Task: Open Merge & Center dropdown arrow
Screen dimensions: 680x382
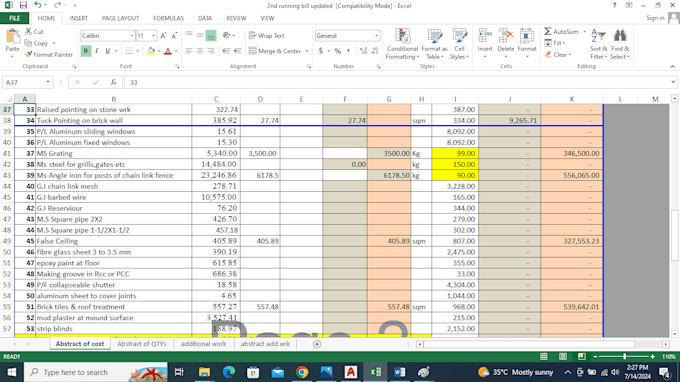Action: (x=307, y=51)
